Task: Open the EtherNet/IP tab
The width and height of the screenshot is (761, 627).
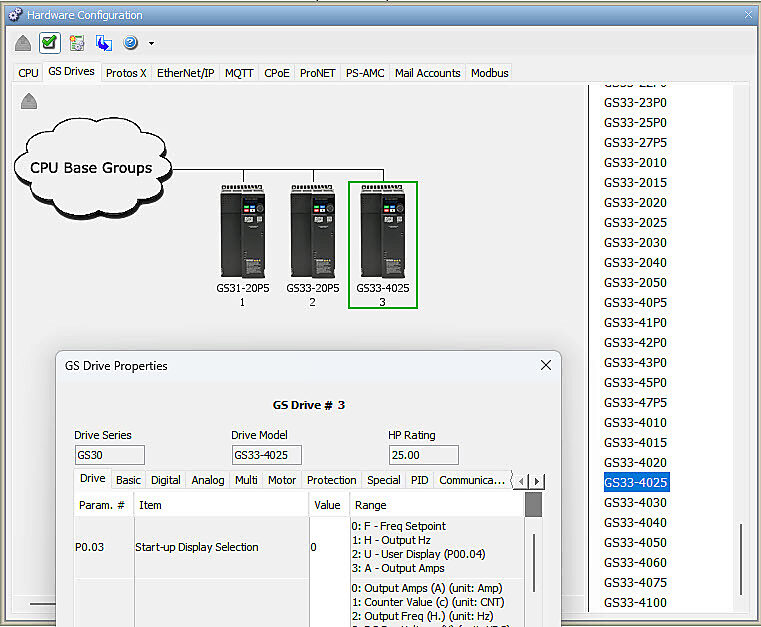Action: (x=185, y=73)
